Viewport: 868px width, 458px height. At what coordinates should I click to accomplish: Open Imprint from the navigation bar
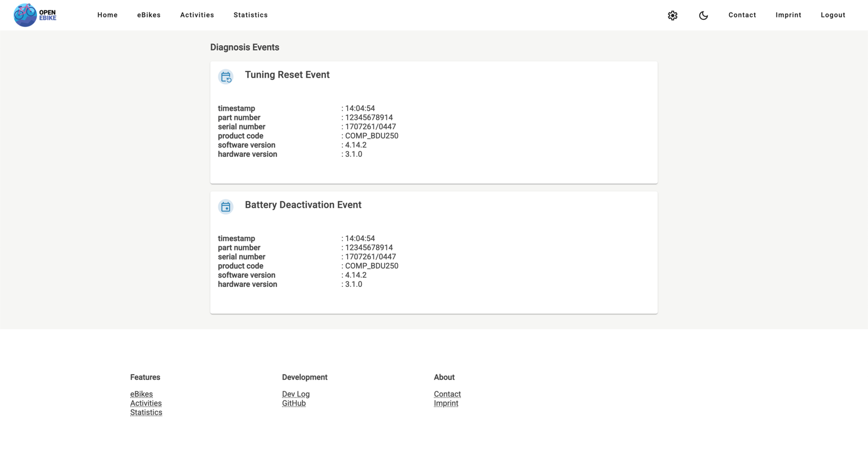pos(788,15)
